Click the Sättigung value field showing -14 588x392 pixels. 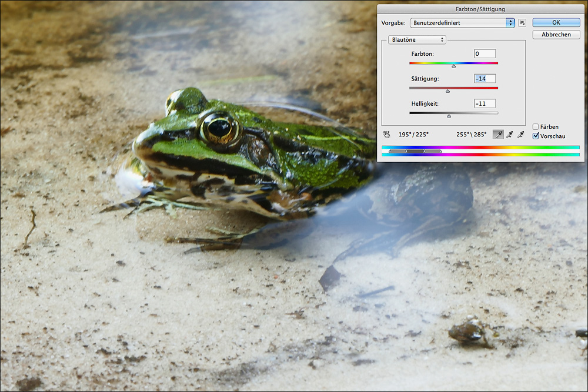(485, 79)
